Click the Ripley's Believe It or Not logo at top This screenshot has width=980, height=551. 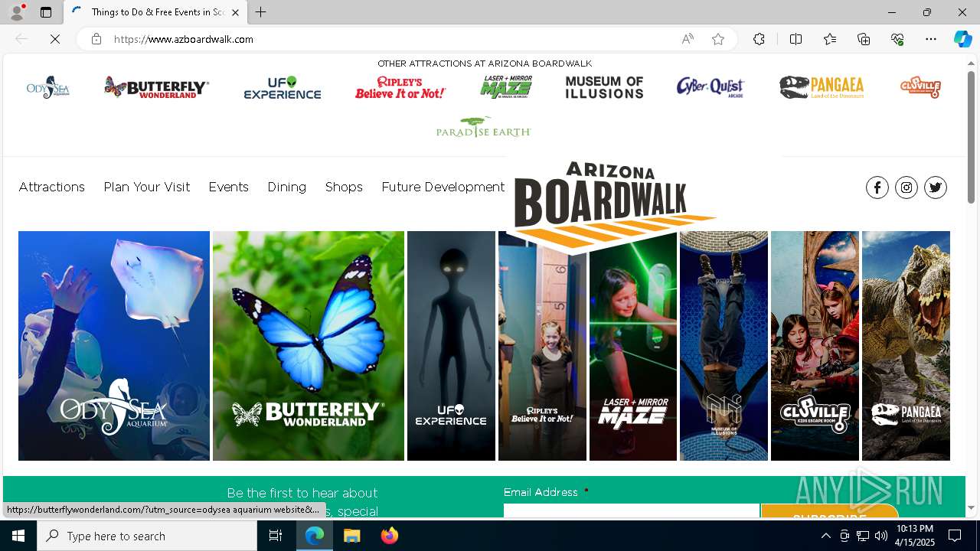click(x=400, y=88)
